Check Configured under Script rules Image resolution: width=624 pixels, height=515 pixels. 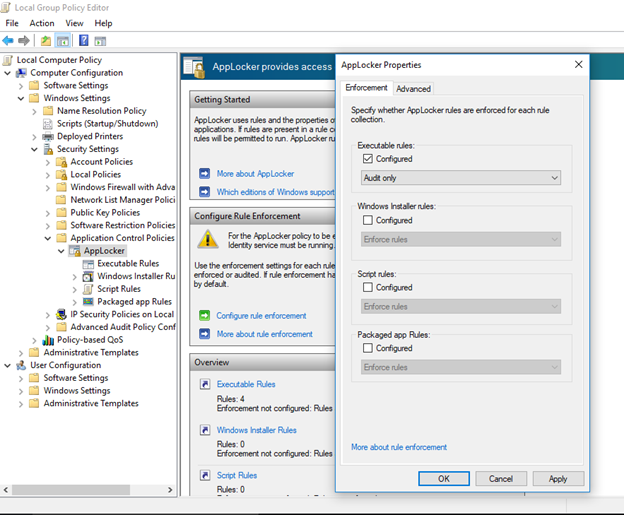click(x=368, y=287)
